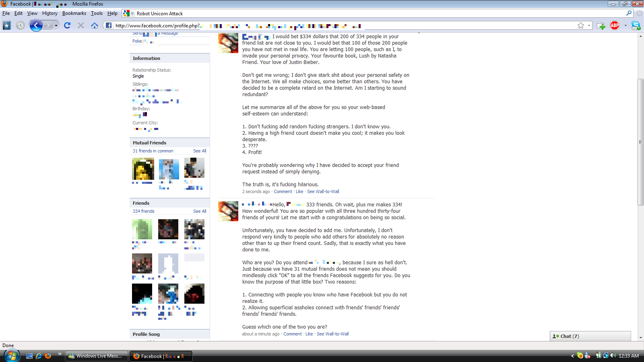This screenshot has width=644, height=362.
Task: Click the search magnifier icon
Action: (629, 13)
